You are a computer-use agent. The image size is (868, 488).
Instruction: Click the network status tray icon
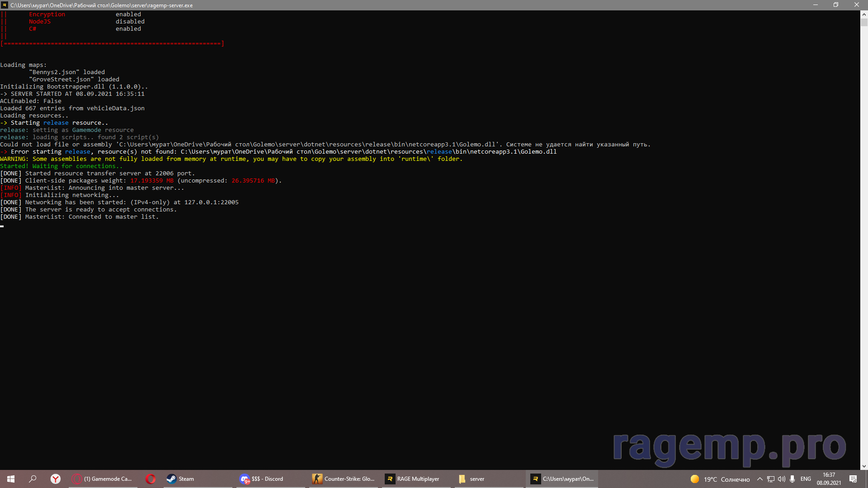[771, 479]
